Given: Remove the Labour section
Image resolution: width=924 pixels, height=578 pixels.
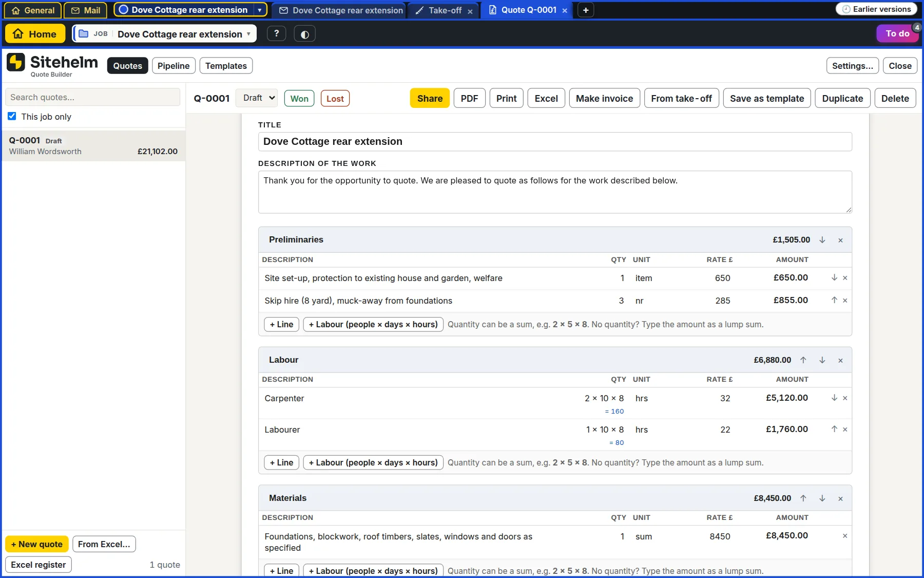Looking at the screenshot, I should click(x=840, y=360).
